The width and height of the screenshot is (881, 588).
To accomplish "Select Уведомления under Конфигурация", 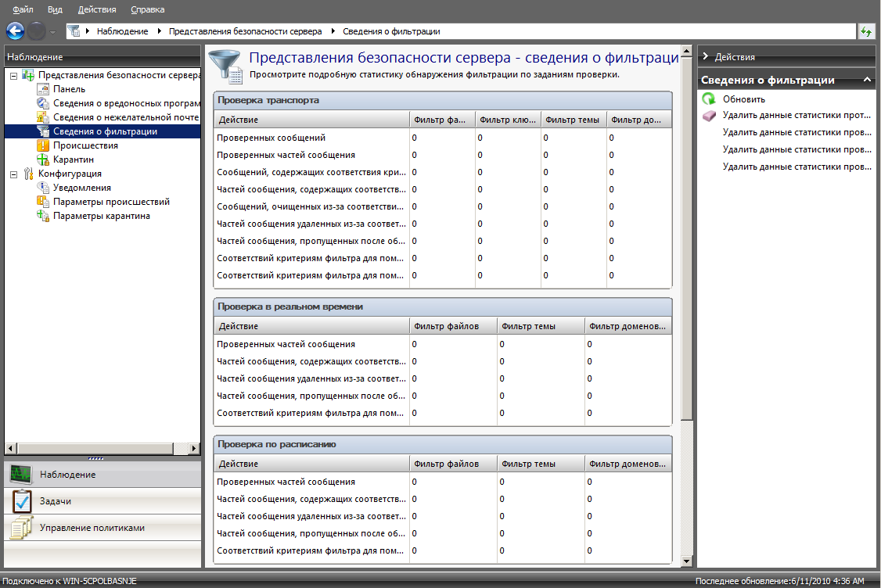I will point(81,188).
